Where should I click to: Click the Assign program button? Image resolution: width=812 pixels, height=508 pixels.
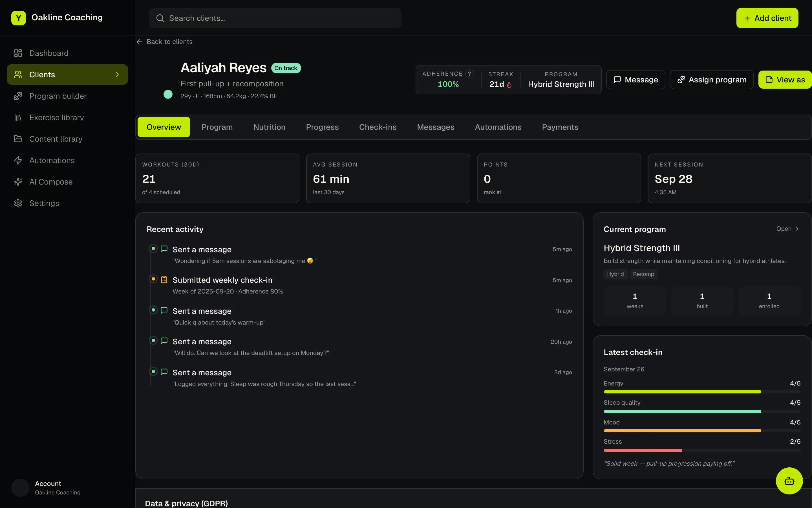(x=712, y=80)
